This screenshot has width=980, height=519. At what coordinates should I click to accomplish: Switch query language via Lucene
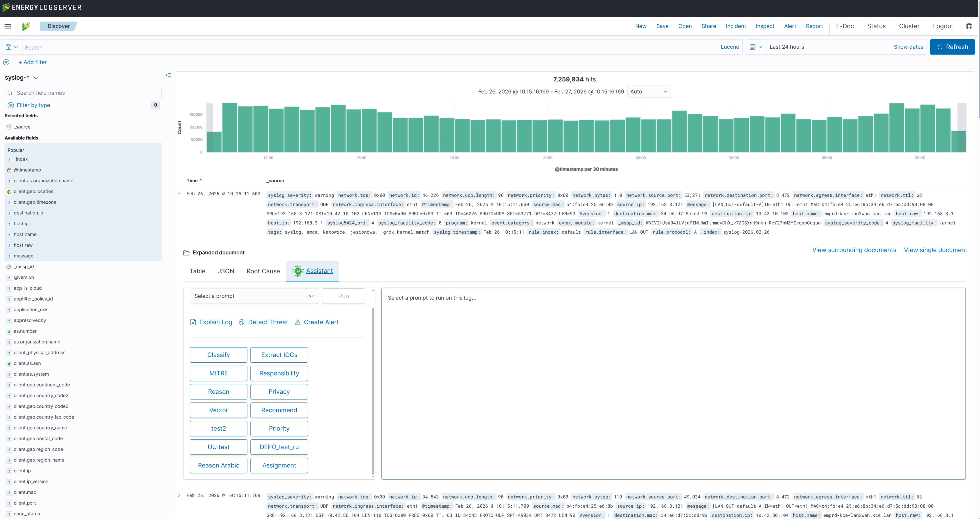(x=730, y=47)
